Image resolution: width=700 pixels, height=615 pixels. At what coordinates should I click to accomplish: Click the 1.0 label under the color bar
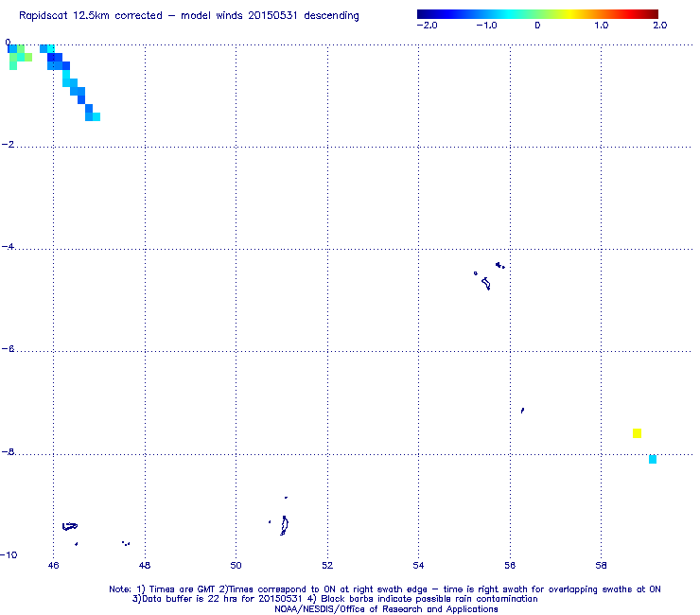(601, 26)
